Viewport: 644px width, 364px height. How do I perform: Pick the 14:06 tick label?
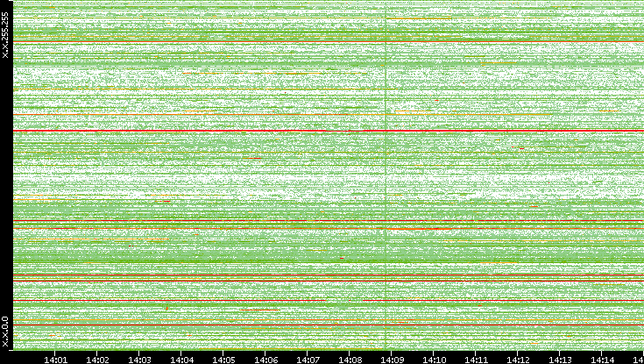(265, 360)
